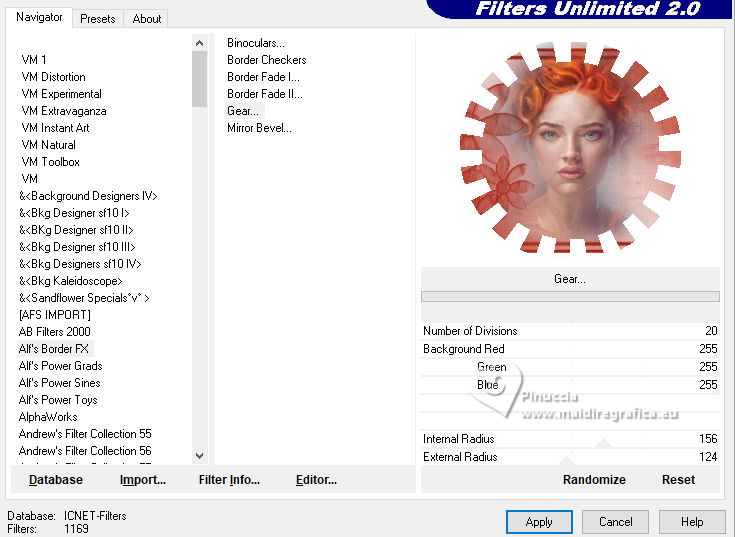Select &<Bkg Designer sf10 III> category
The height and width of the screenshot is (537, 735).
[x=77, y=247]
